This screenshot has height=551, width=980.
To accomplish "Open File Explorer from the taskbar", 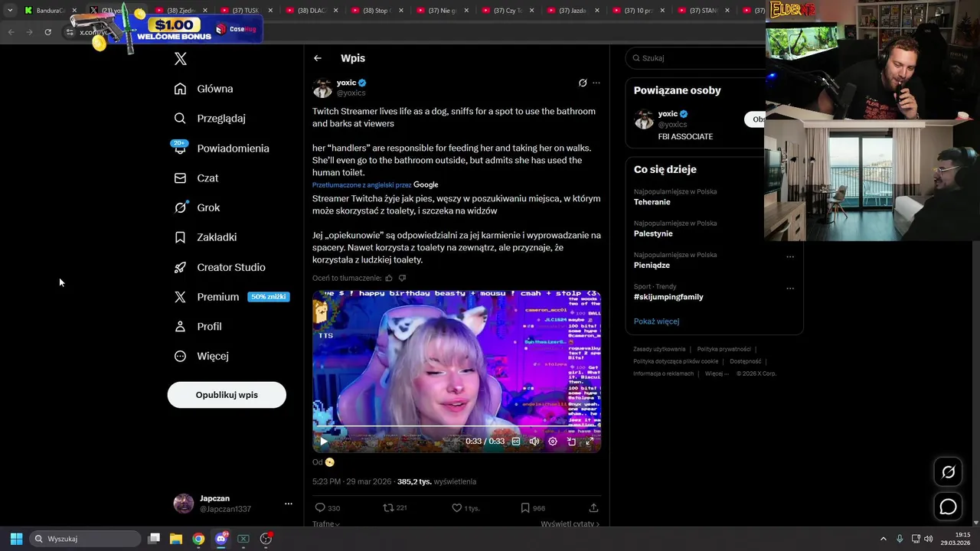I will point(176,539).
